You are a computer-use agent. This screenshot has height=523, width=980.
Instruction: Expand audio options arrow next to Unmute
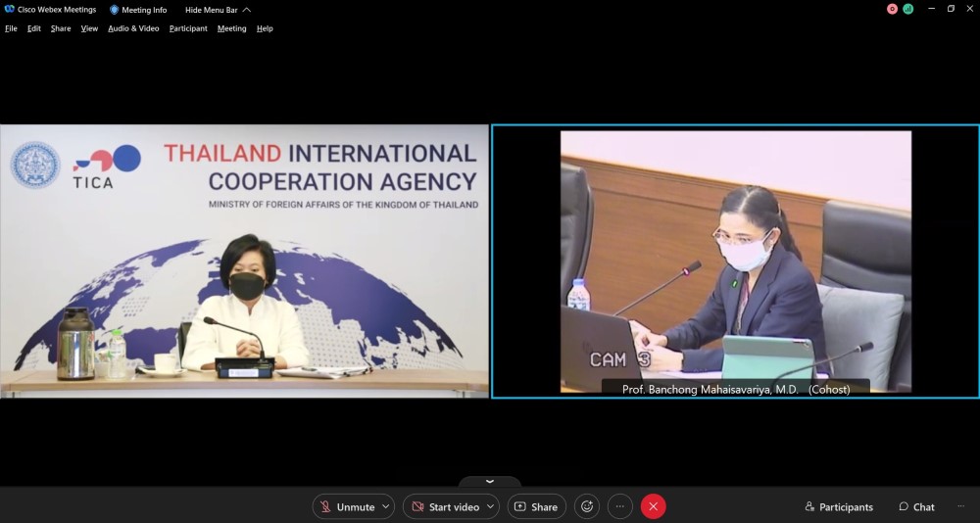pos(385,506)
